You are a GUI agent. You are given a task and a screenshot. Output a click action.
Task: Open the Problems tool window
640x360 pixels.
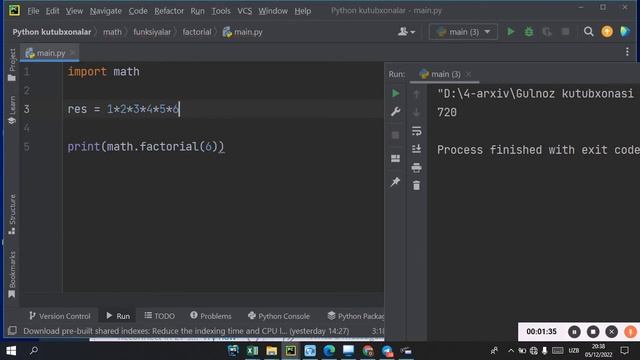(x=211, y=316)
